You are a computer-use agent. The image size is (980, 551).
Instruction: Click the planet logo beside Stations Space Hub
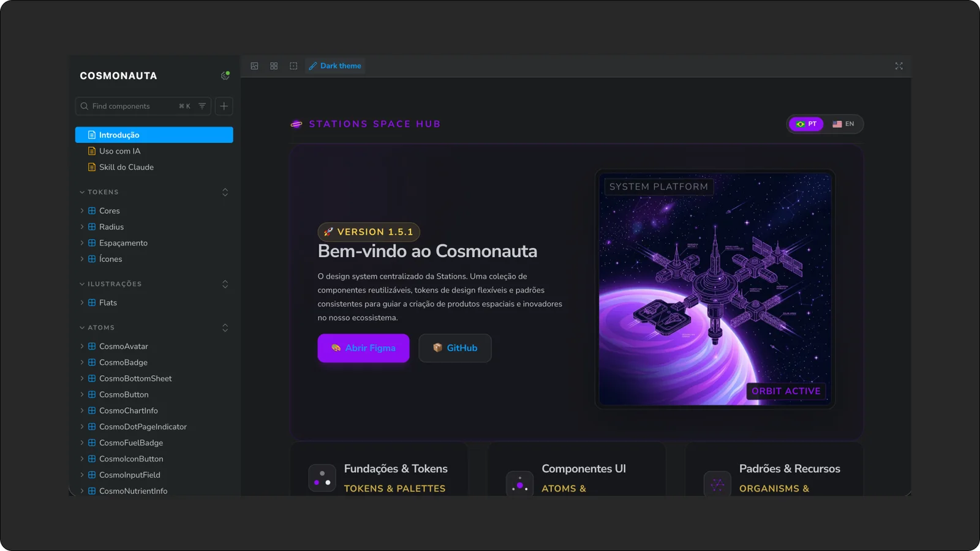[296, 124]
